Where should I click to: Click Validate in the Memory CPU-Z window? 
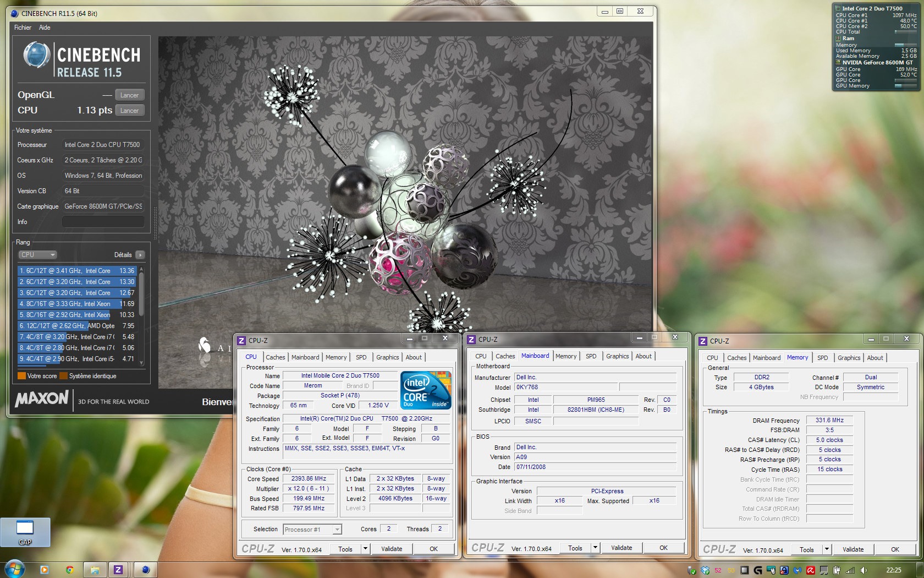pyautogui.click(x=853, y=549)
